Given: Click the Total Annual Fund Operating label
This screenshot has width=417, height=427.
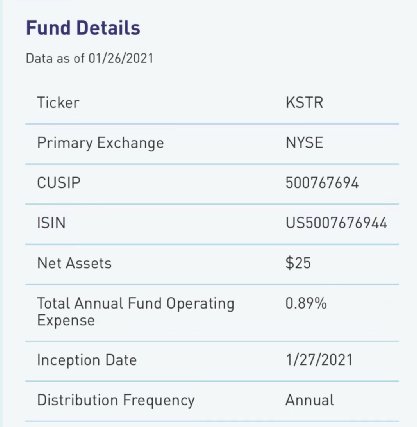Looking at the screenshot, I should (136, 304).
